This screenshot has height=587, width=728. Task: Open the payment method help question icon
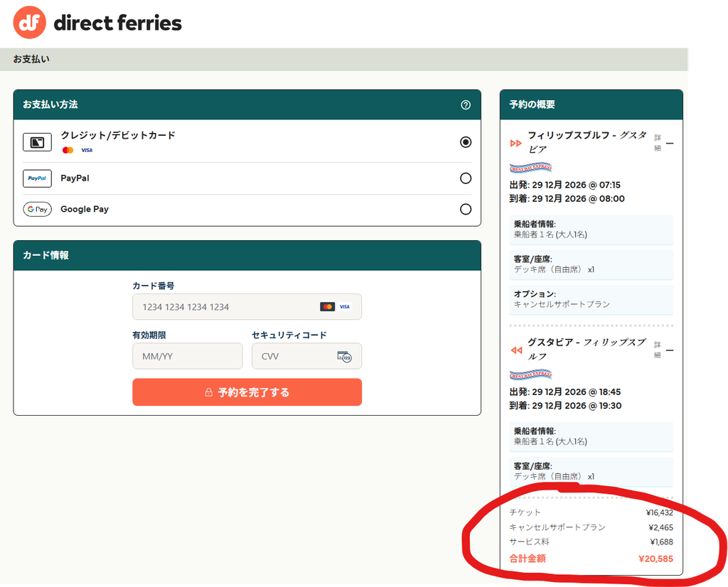465,105
